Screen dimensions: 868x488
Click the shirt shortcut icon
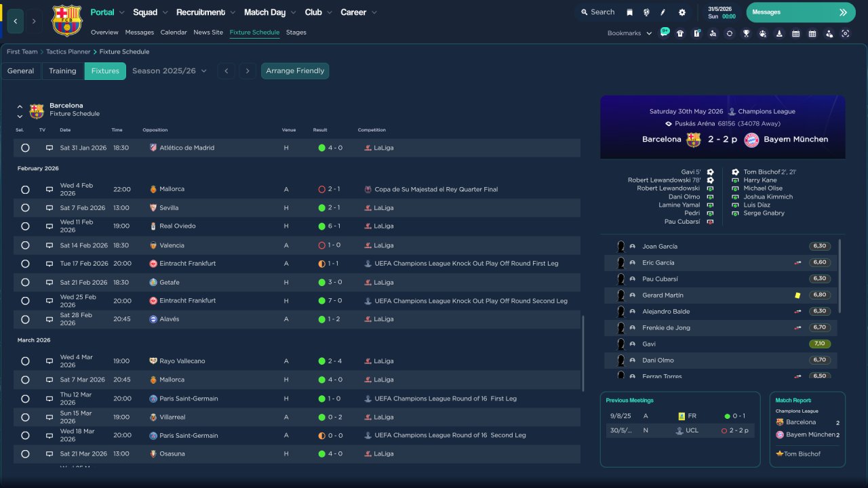(x=680, y=33)
